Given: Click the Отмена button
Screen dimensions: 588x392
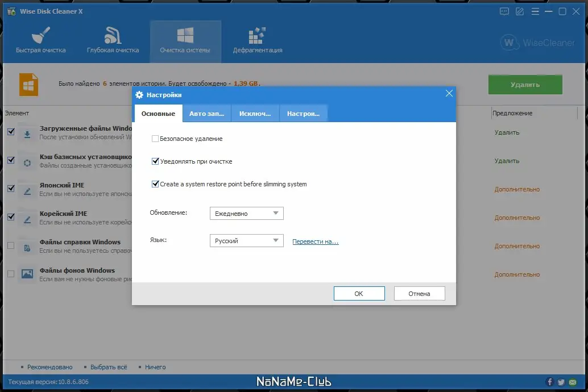Looking at the screenshot, I should [x=419, y=294].
